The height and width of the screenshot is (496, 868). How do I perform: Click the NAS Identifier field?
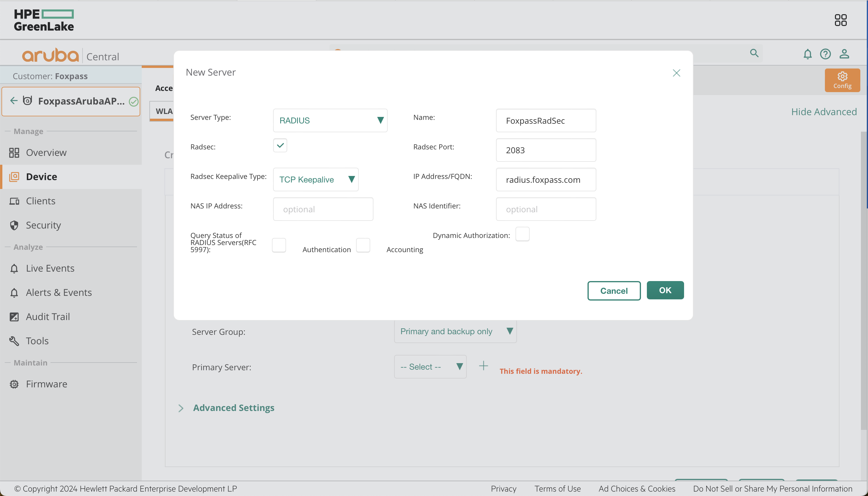(x=546, y=209)
